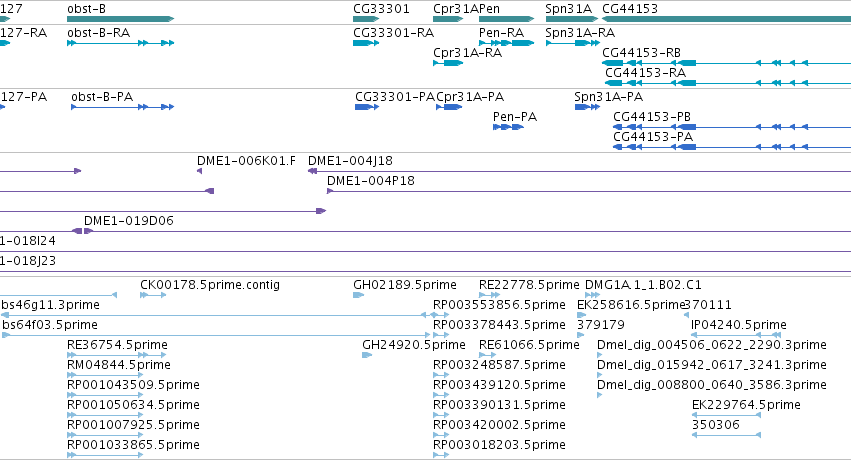Select the RP003390131.5prime label
The height and width of the screenshot is (460, 851).
coord(499,405)
